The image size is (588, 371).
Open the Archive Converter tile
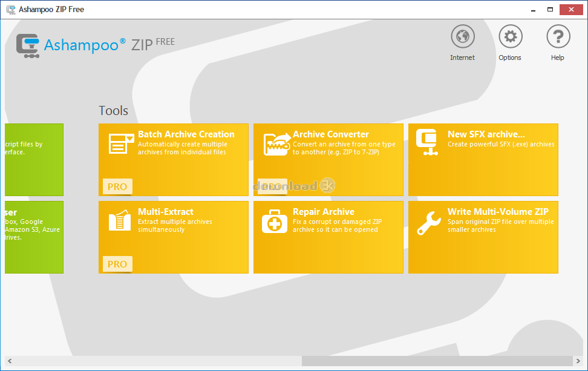point(328,160)
